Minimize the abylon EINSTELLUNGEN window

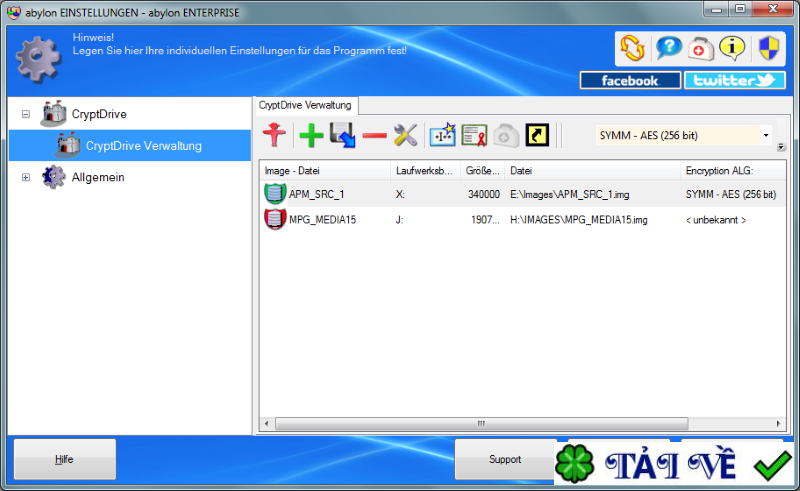pyautogui.click(x=717, y=9)
